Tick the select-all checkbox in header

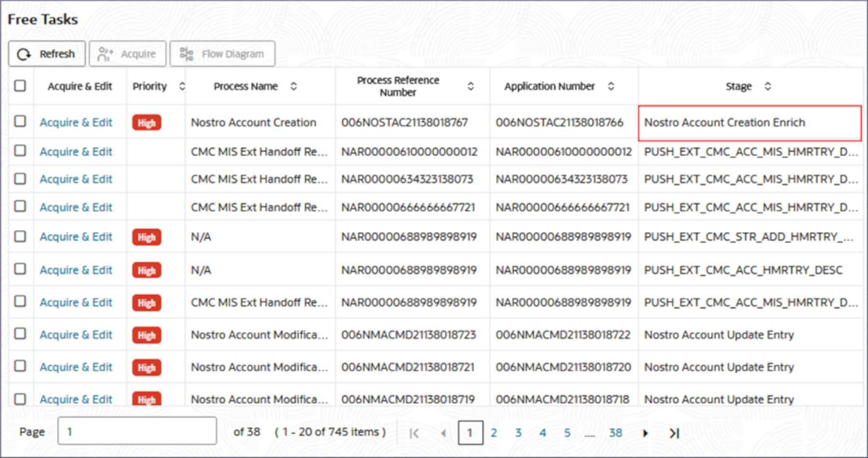click(20, 86)
